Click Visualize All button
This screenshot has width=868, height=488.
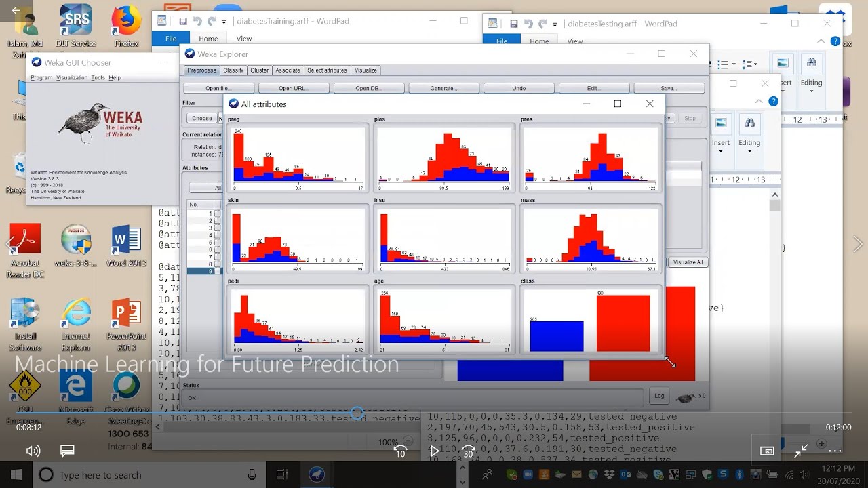click(x=688, y=262)
